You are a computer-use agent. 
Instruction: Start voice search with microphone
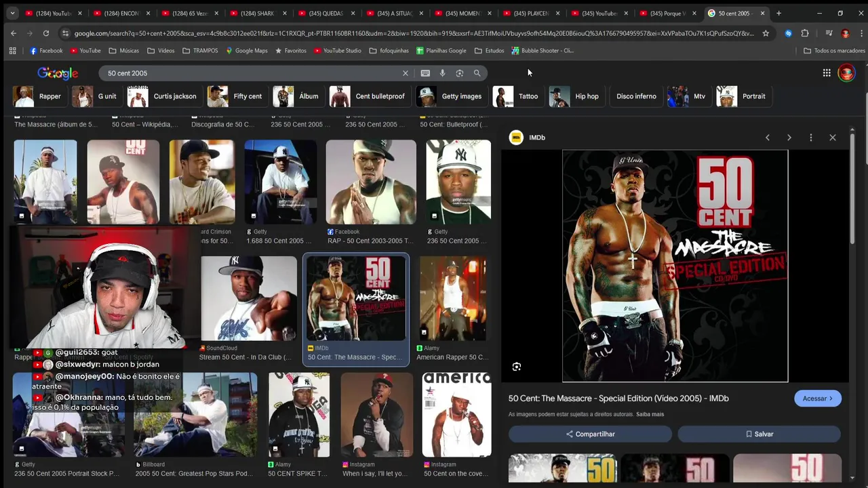click(x=442, y=73)
